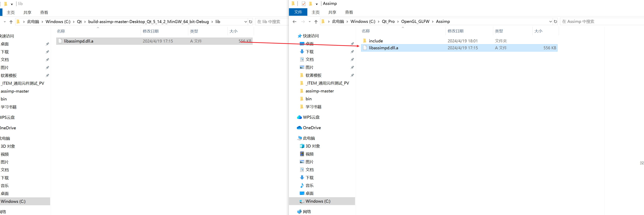The image size is (644, 215).
Task: Open assimp-master folder in Assimp window sidebar
Action: pyautogui.click(x=320, y=91)
